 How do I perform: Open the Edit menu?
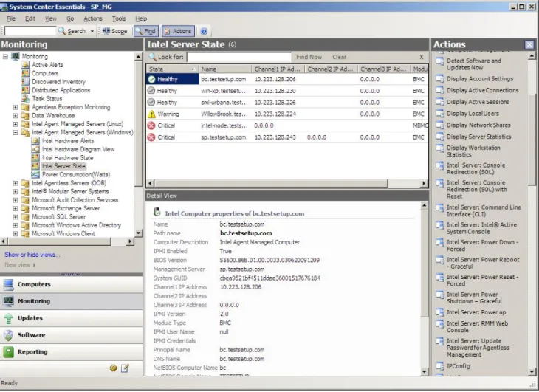(x=30, y=18)
